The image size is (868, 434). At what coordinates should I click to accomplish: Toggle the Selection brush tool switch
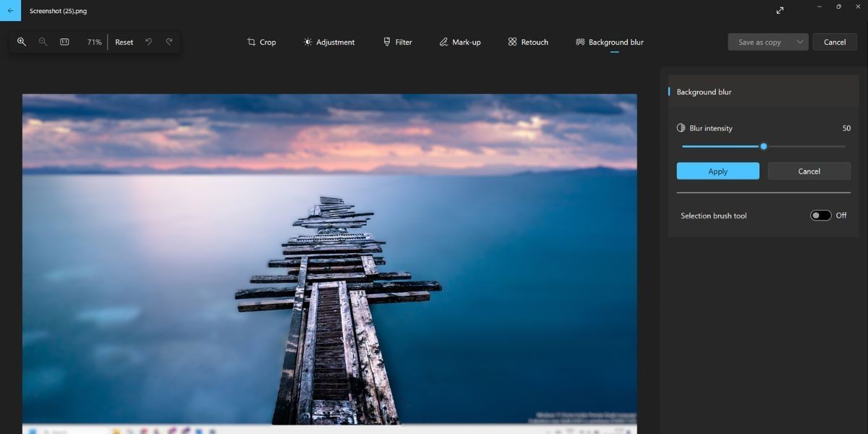[821, 216]
